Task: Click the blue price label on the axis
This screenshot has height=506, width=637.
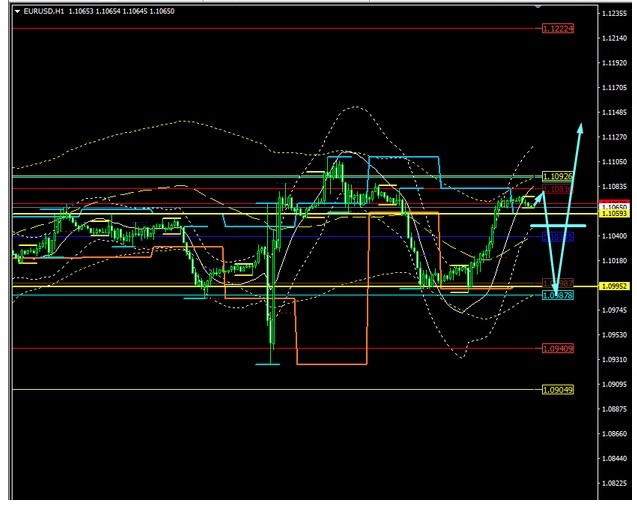Action: (x=557, y=238)
